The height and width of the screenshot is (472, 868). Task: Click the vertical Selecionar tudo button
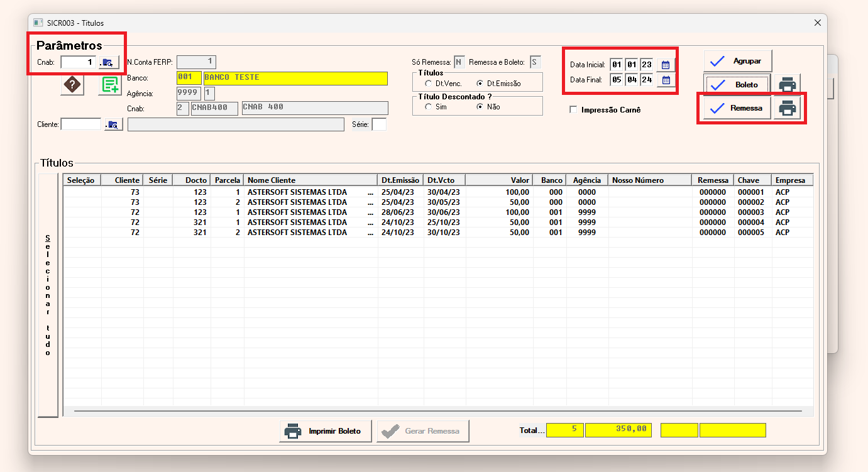pos(48,295)
